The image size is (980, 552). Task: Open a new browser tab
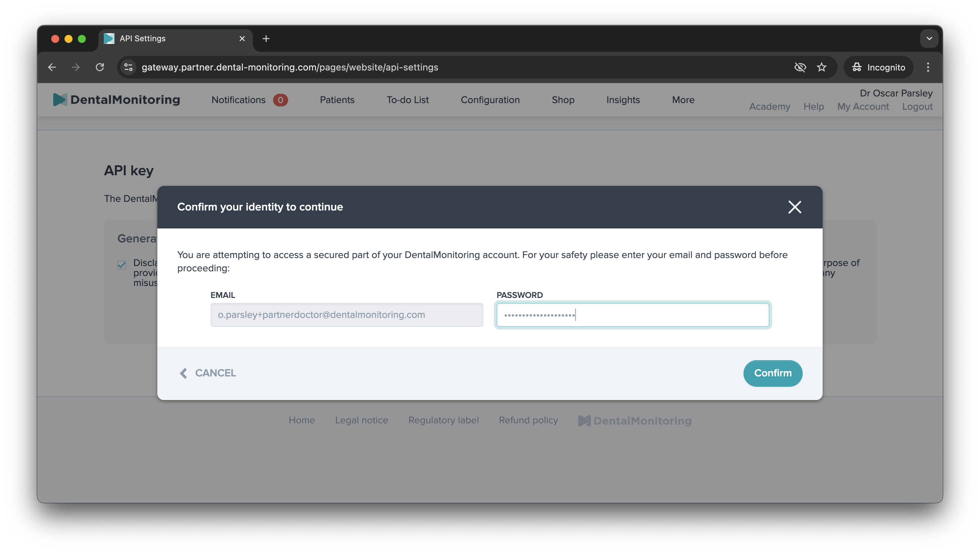coord(266,38)
